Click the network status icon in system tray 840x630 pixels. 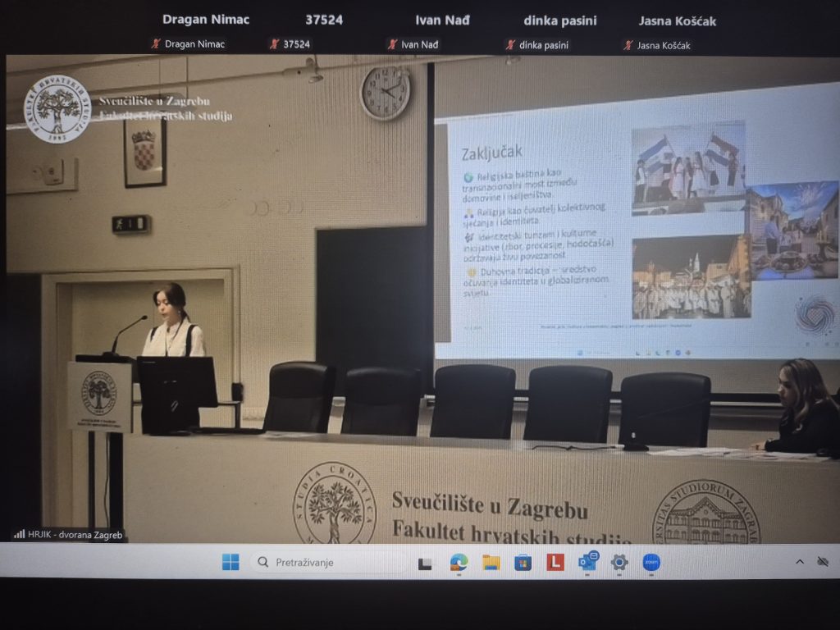(x=823, y=562)
